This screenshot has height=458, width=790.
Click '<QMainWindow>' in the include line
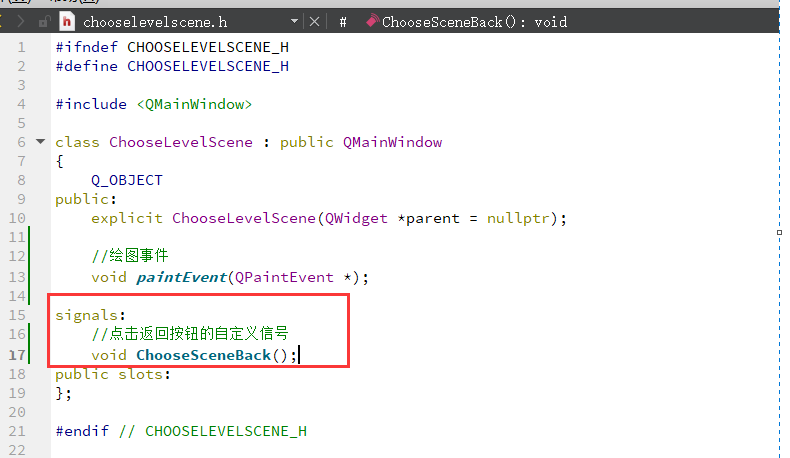click(194, 104)
